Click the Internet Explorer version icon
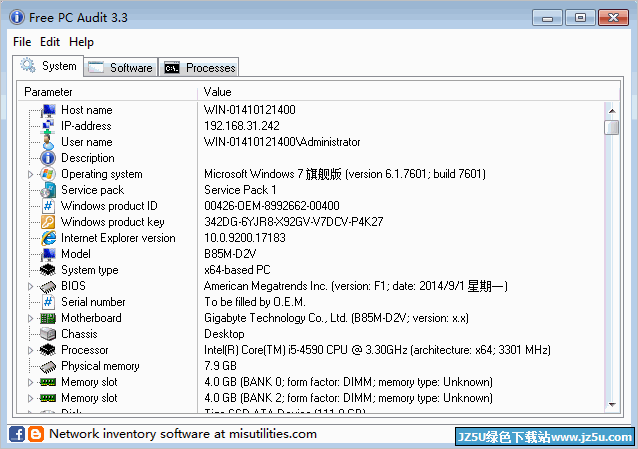The height and width of the screenshot is (449, 638). pyautogui.click(x=48, y=238)
